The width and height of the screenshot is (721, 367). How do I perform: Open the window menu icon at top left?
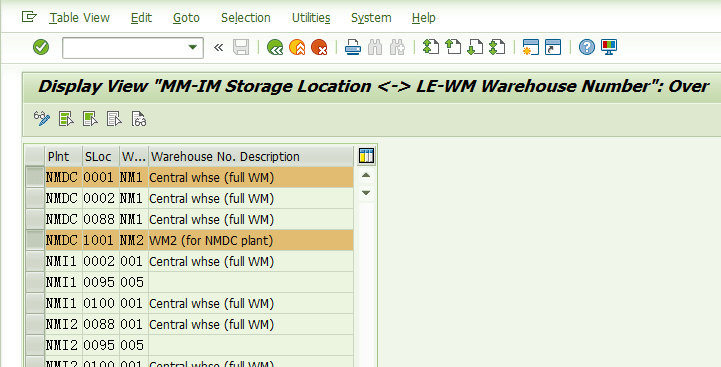29,17
